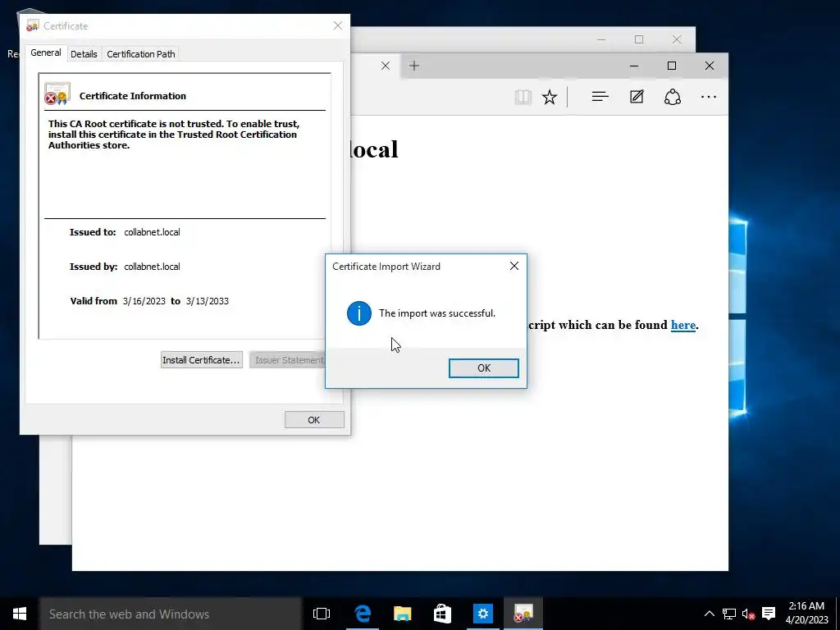Screen dimensions: 840x630
Task: Click the valid from date 3/16/2023
Action: (x=144, y=301)
